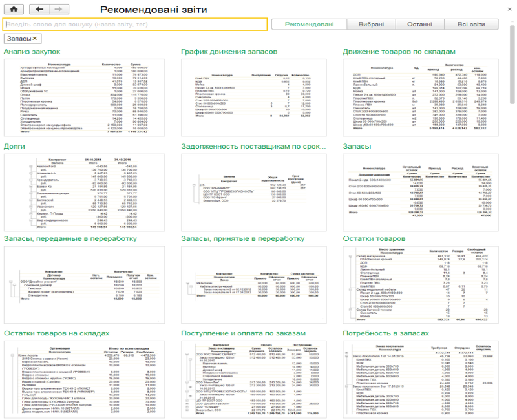The width and height of the screenshot is (517, 420).
Task: Open the Останні tab
Action: click(419, 25)
